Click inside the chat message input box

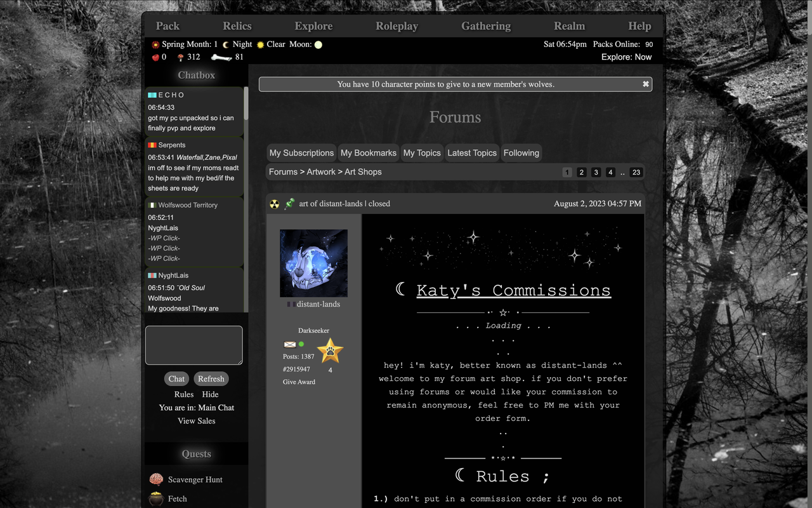(193, 345)
